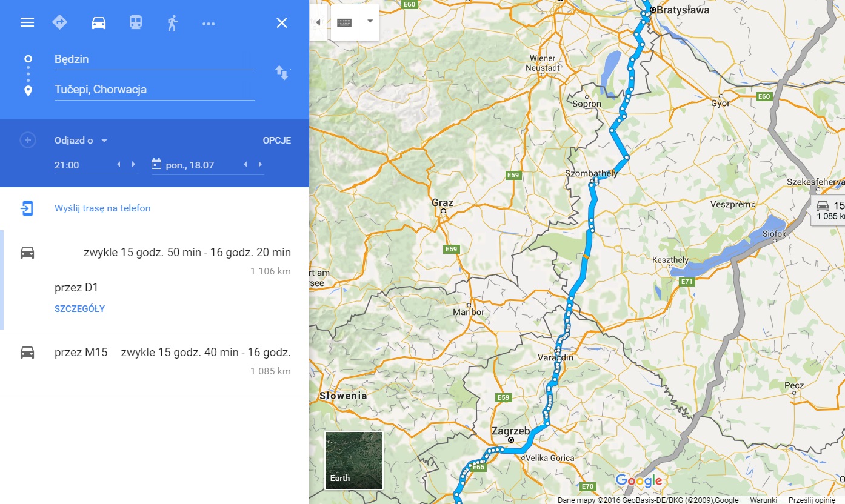Image resolution: width=845 pixels, height=504 pixels.
Task: Go to next date after pon., 18.07
Action: pos(260,165)
